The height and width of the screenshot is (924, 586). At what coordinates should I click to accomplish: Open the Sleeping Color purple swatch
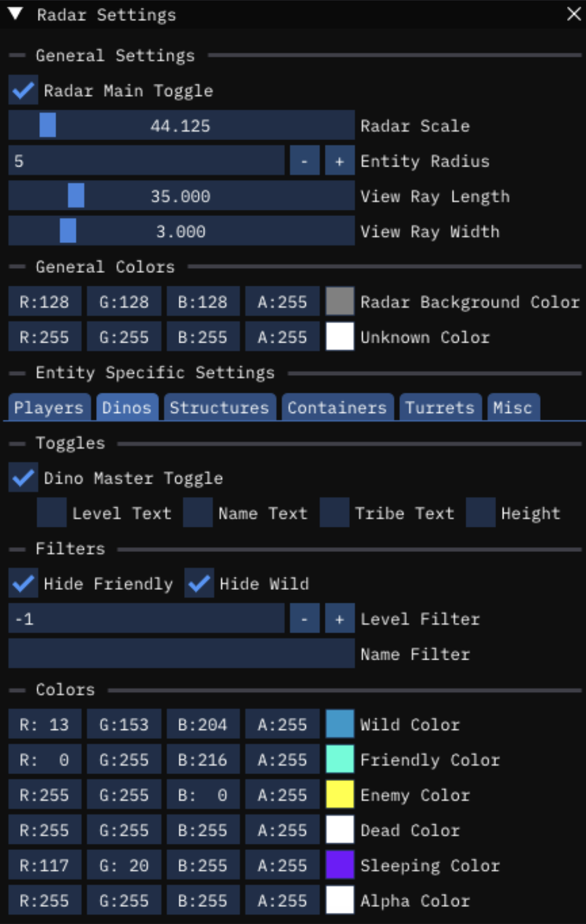pyautogui.click(x=339, y=865)
